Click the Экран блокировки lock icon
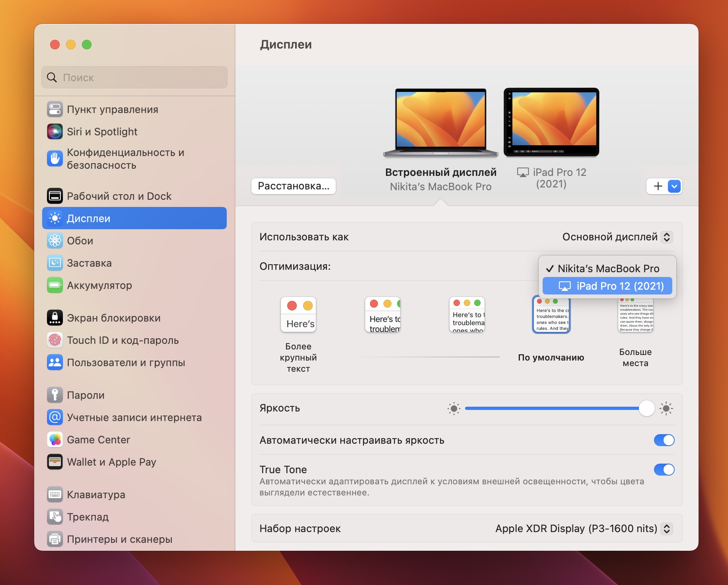Viewport: 728px width, 585px height. 55,318
